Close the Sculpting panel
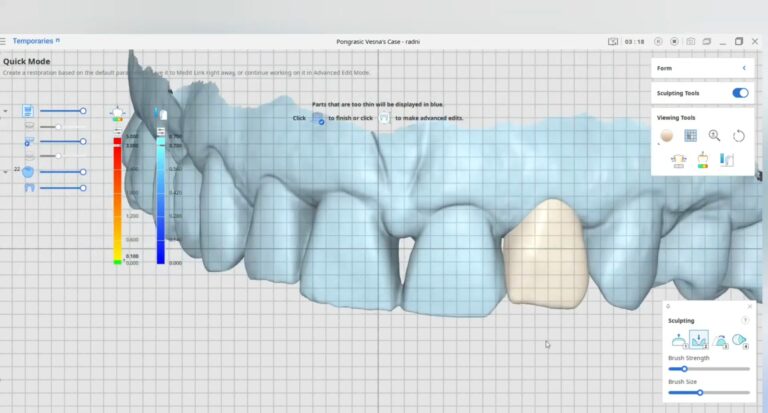The image size is (768, 413). click(x=749, y=307)
